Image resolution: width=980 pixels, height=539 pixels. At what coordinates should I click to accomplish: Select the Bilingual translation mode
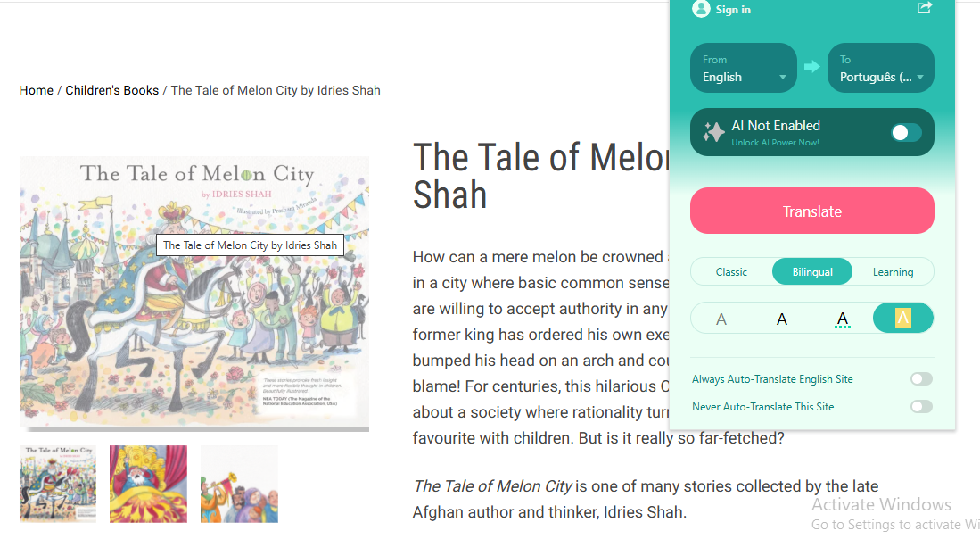811,272
